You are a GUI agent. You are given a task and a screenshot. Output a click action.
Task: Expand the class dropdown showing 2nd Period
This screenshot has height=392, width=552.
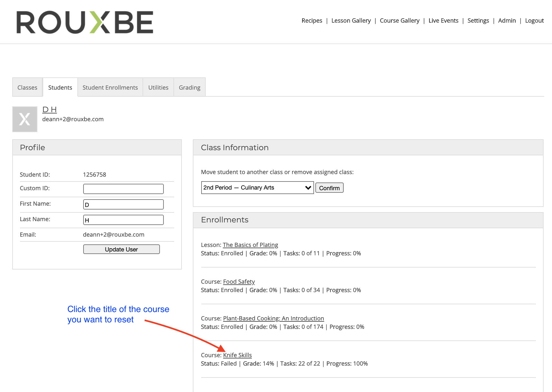(257, 188)
